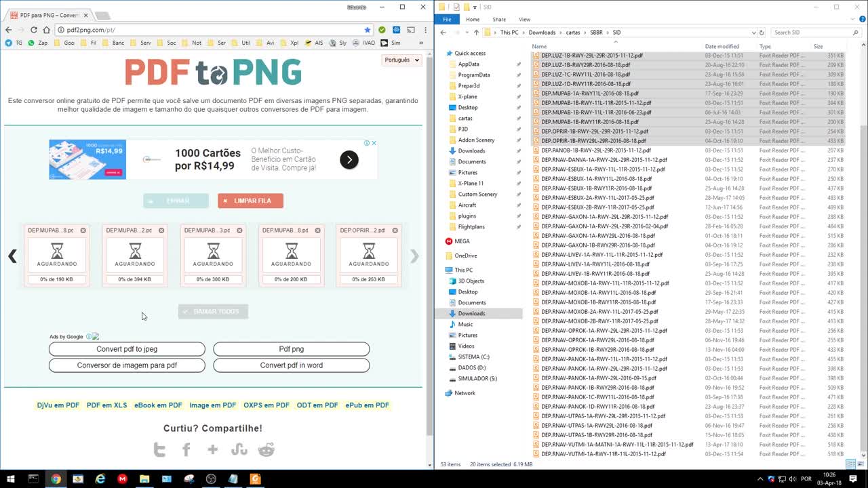Image resolution: width=868 pixels, height=488 pixels.
Task: Open Chrome home page button
Action: pyautogui.click(x=46, y=30)
